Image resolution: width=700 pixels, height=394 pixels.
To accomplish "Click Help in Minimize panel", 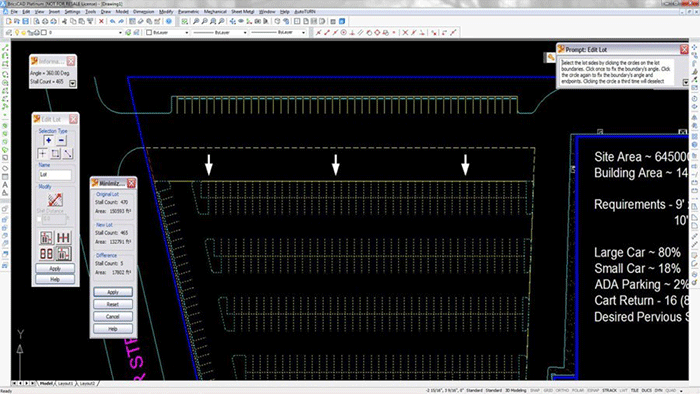I will [113, 329].
